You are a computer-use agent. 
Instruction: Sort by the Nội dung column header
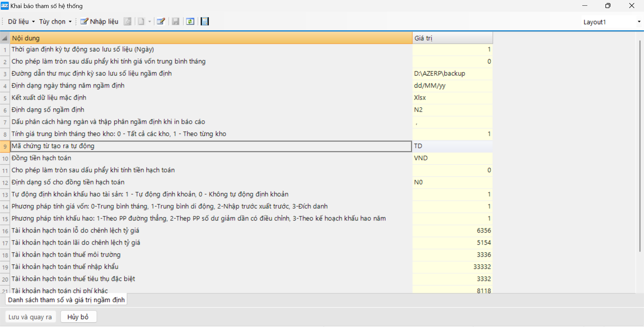(x=211, y=38)
